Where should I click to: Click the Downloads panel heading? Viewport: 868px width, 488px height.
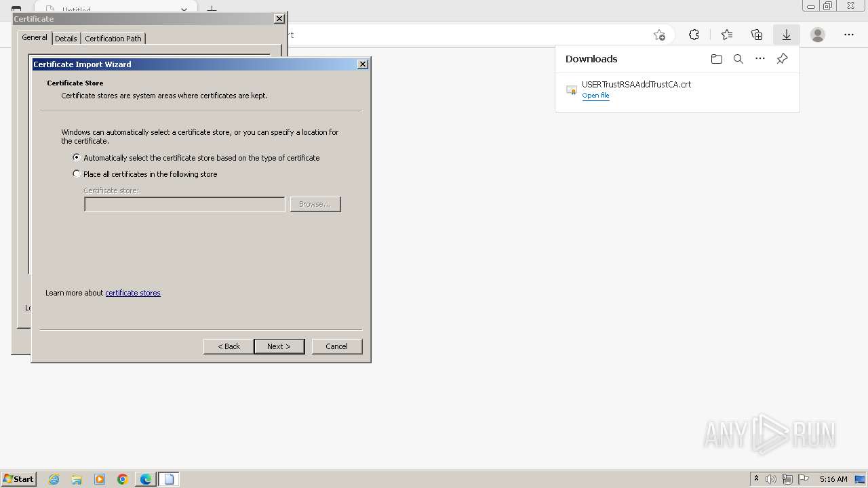click(591, 59)
